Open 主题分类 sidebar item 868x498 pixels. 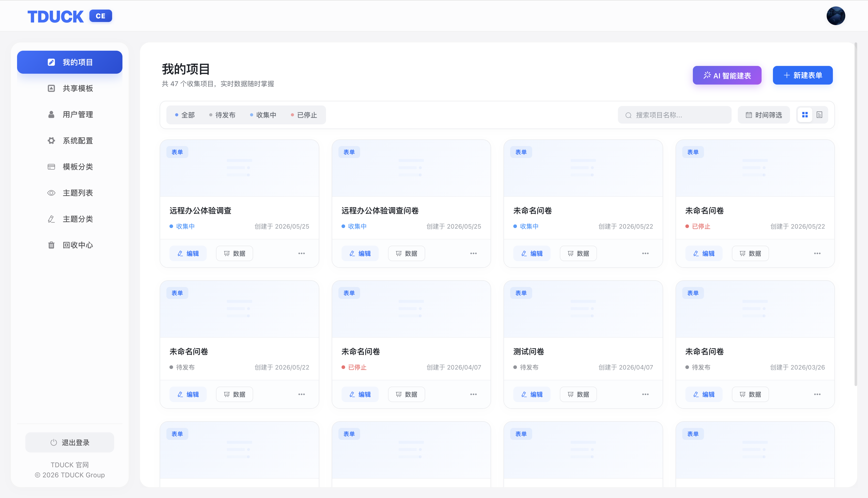pyautogui.click(x=70, y=219)
